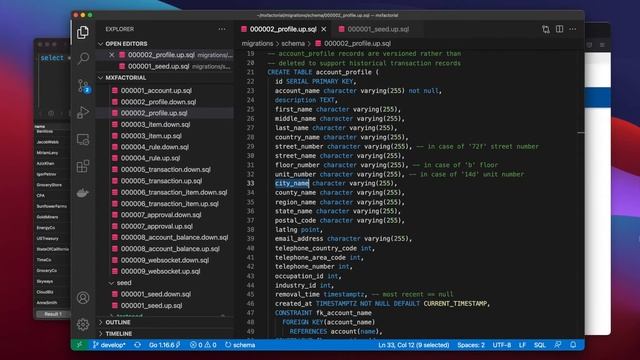Change indentation Spaces: 2
This screenshot has width=640, height=360.
(x=471, y=345)
